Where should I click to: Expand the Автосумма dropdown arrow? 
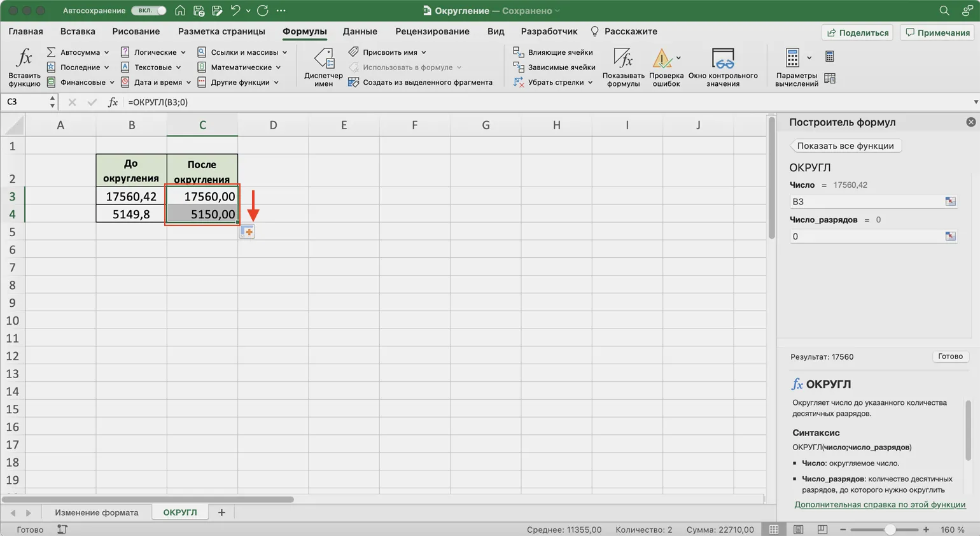click(106, 52)
